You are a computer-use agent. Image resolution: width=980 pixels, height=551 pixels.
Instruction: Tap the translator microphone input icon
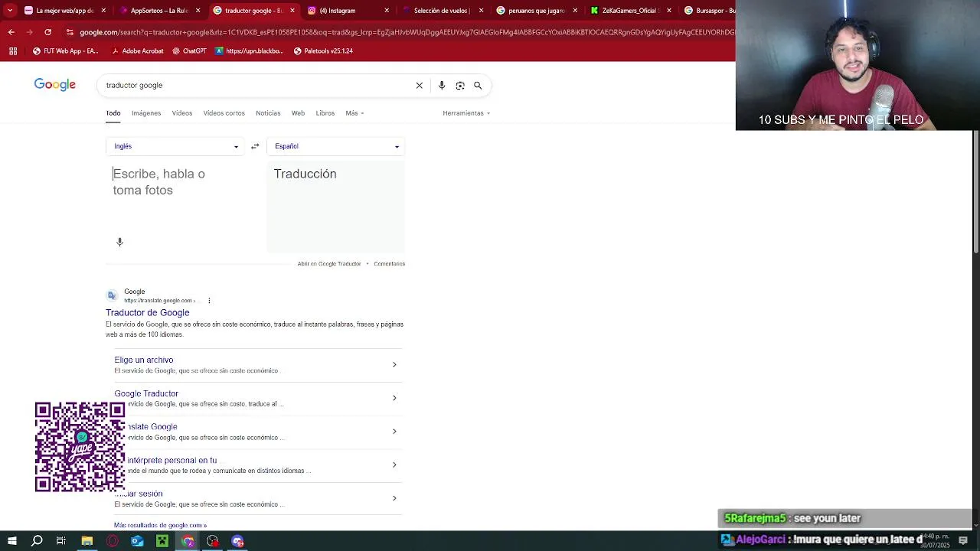119,242
